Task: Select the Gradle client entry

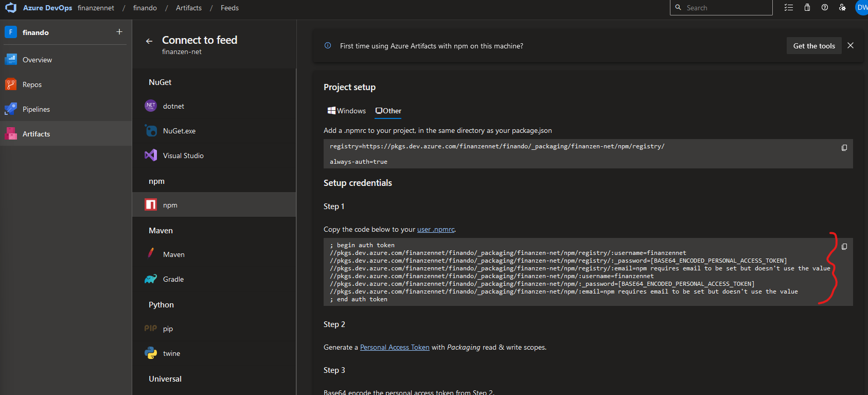Action: tap(214, 279)
